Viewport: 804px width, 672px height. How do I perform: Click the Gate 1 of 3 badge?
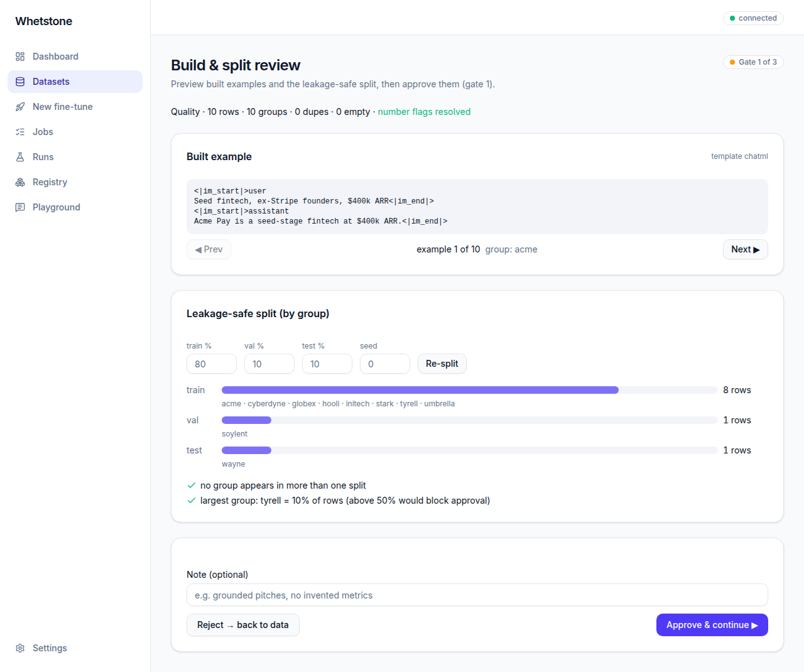coord(753,62)
